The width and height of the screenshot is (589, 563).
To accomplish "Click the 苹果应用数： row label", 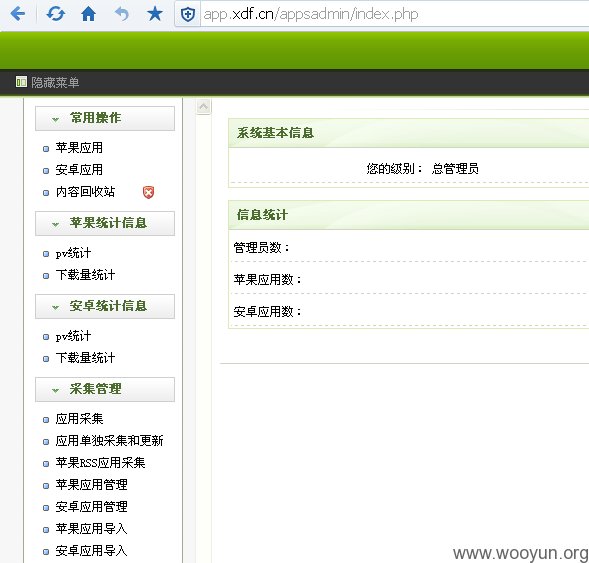I will tap(267, 280).
